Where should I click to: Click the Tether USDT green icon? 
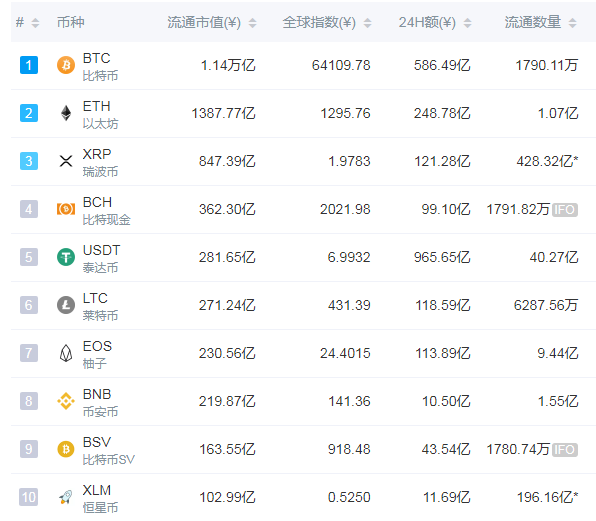(x=66, y=257)
